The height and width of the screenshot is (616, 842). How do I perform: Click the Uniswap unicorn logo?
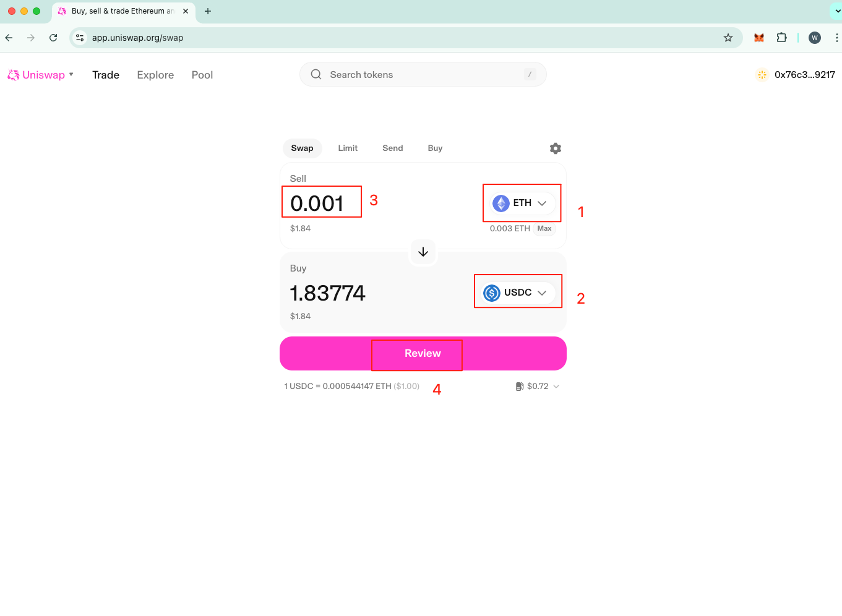tap(14, 75)
